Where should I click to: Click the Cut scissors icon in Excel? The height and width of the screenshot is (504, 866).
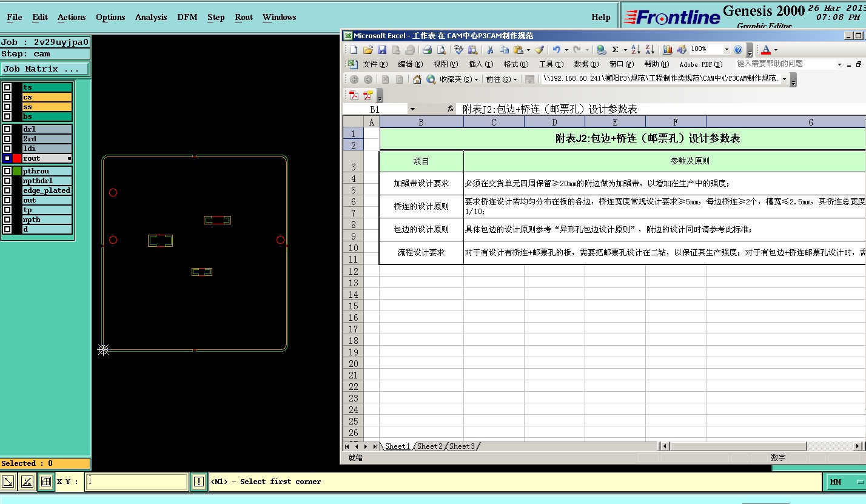[x=490, y=50]
